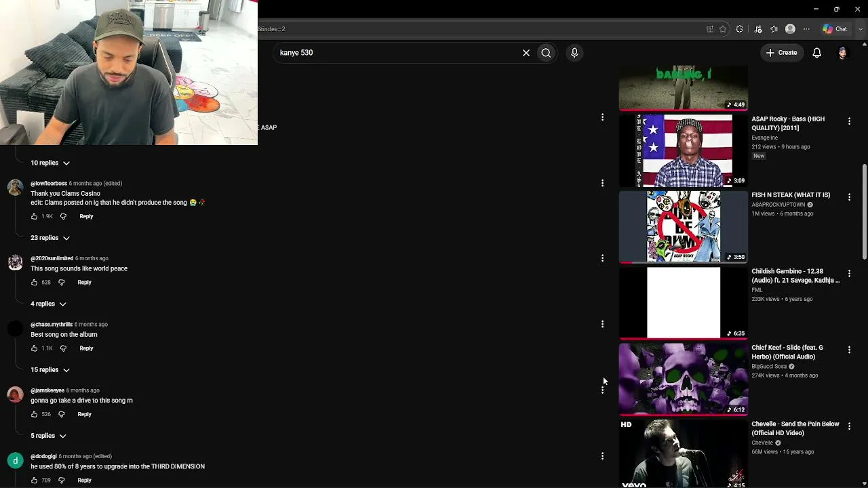Expand the 10 replies thread
The image size is (868, 488).
50,163
